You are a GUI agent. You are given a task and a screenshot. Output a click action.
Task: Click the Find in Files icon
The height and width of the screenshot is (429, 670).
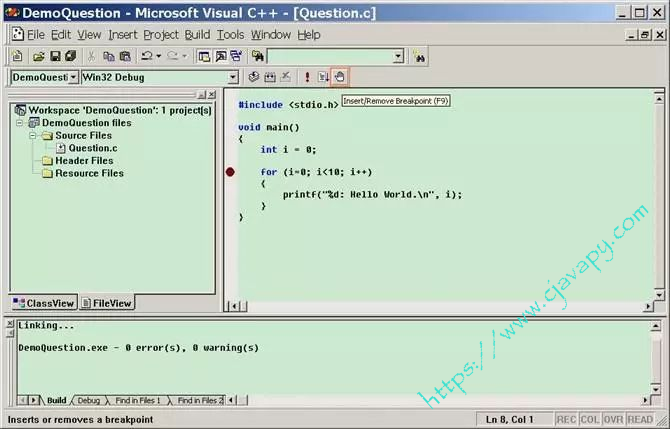257,56
